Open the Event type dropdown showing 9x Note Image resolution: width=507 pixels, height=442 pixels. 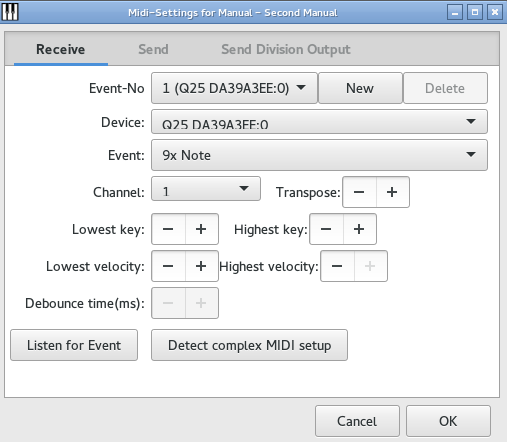click(319, 155)
